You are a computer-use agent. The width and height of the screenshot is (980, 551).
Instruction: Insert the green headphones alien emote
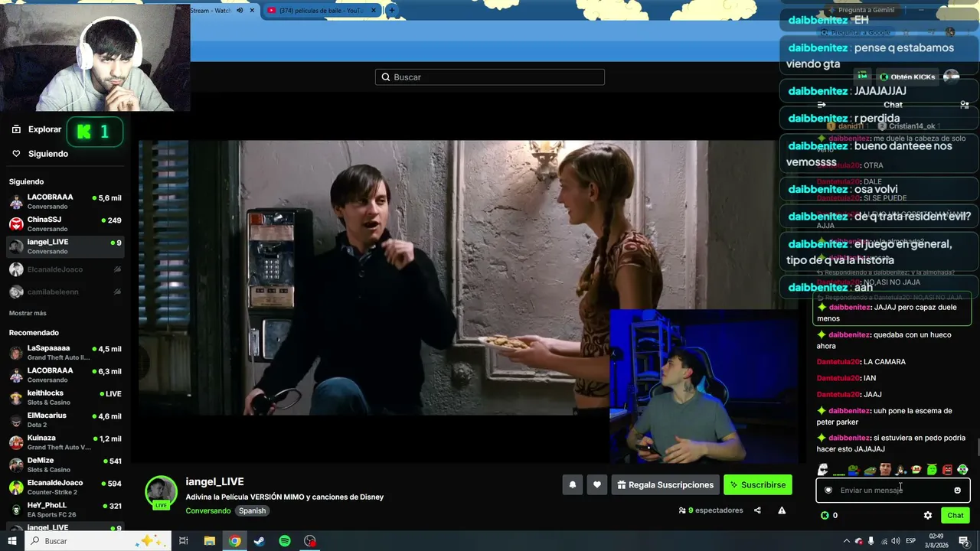[962, 469]
